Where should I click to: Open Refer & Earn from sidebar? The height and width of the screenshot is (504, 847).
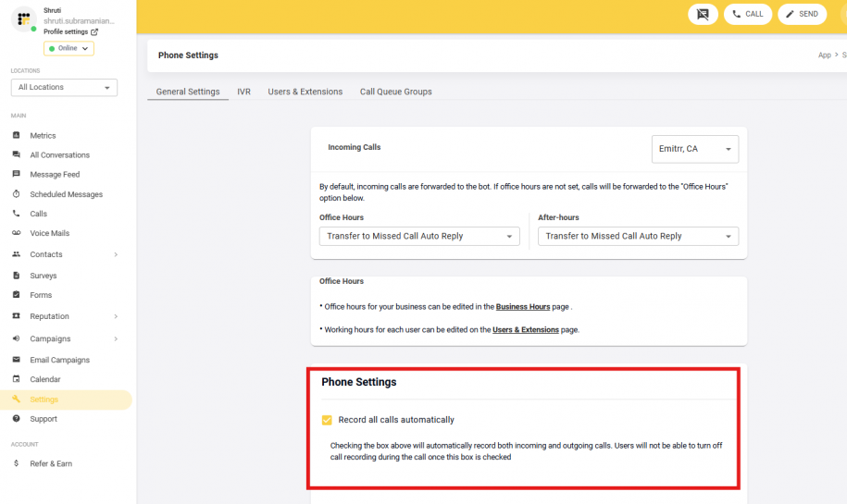(x=51, y=463)
